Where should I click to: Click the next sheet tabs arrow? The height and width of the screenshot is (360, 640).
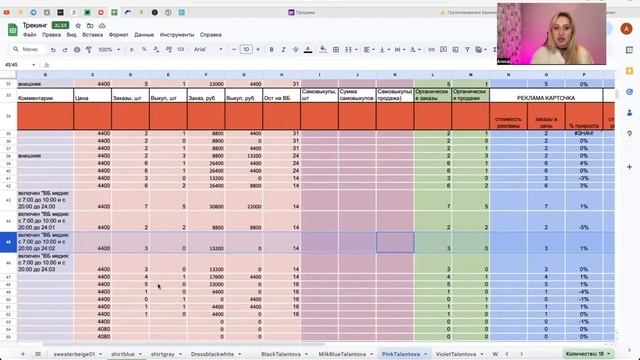pos(521,354)
